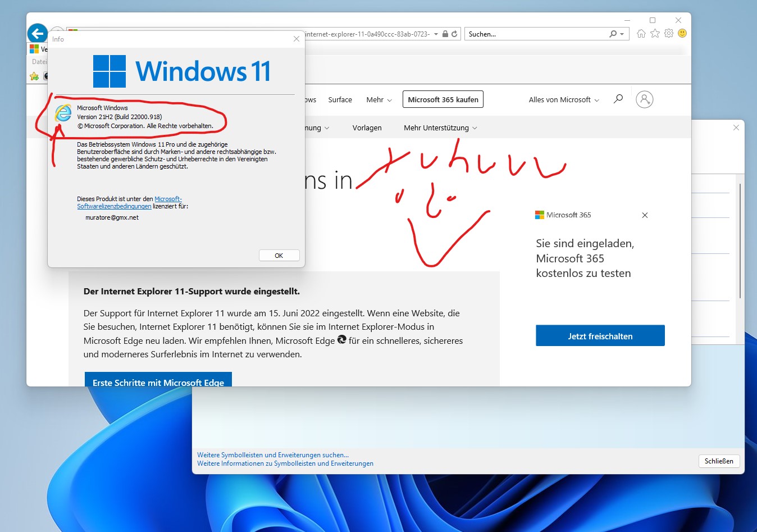The height and width of the screenshot is (532, 757).
Task: Open the Surface menu item
Action: click(340, 100)
